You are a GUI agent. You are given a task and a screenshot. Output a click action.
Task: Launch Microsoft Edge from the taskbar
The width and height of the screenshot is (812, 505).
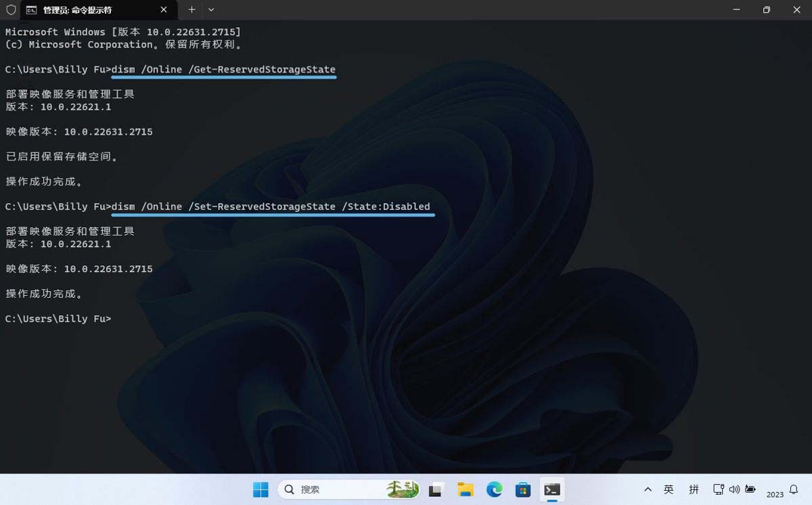click(494, 489)
